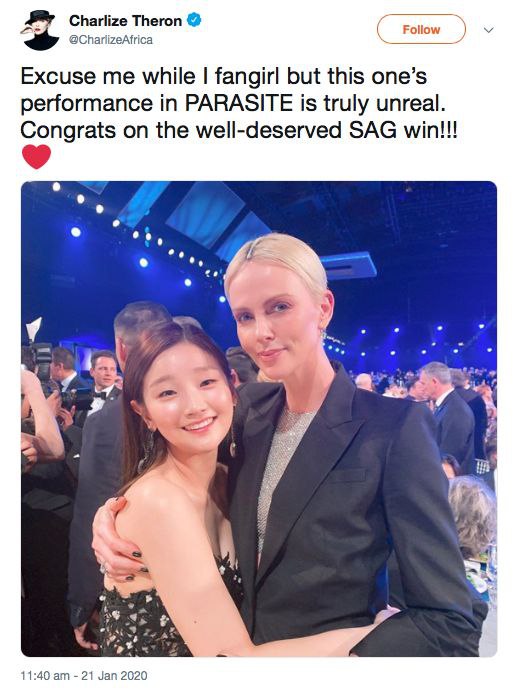
Task: Follow the Charlize Theron account
Action: 421,29
